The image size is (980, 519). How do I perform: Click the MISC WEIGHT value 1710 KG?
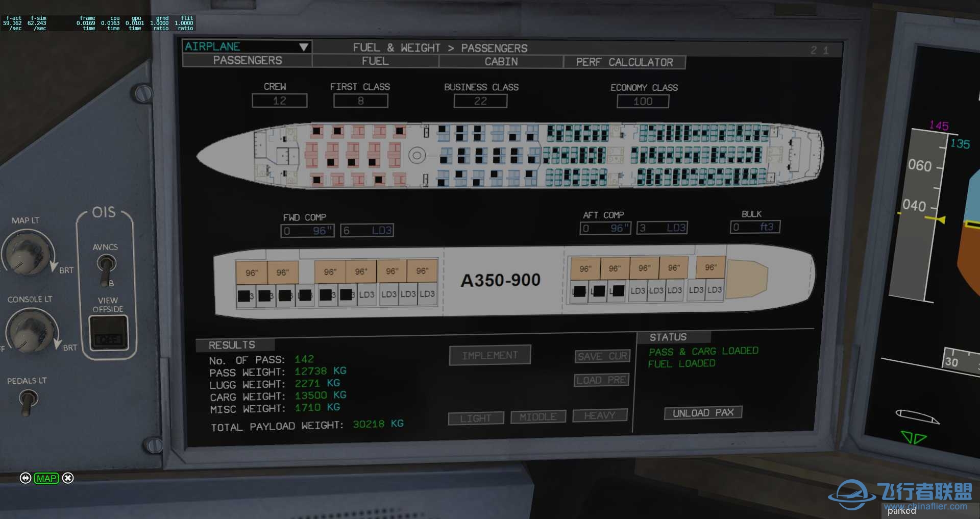[317, 408]
